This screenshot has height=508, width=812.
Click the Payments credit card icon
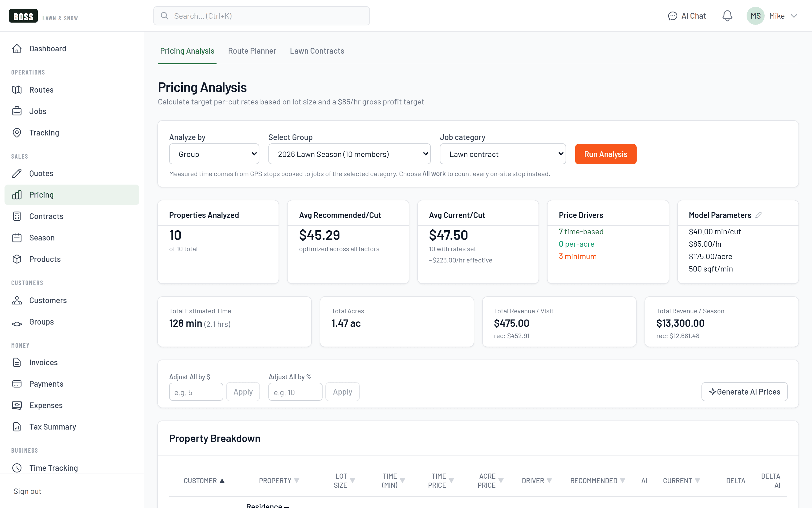point(17,384)
